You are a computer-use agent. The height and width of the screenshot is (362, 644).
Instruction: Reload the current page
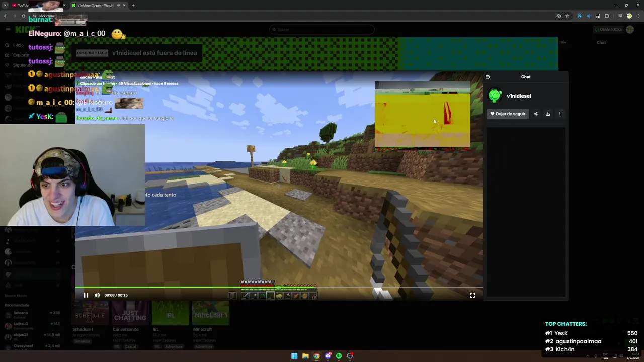pyautogui.click(x=23, y=16)
